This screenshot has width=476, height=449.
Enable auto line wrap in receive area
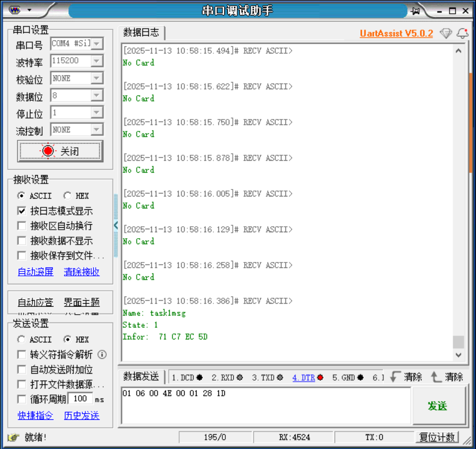pyautogui.click(x=21, y=226)
